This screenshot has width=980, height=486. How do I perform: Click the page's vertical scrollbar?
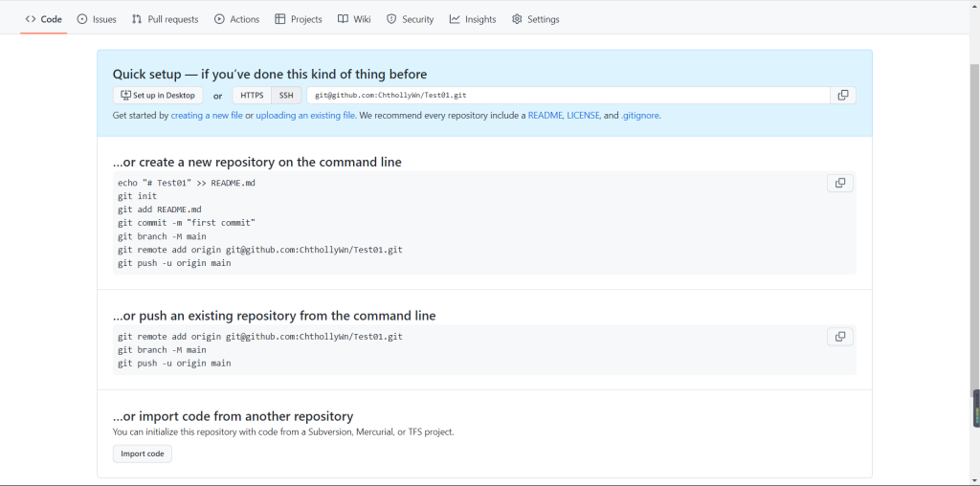point(974,230)
